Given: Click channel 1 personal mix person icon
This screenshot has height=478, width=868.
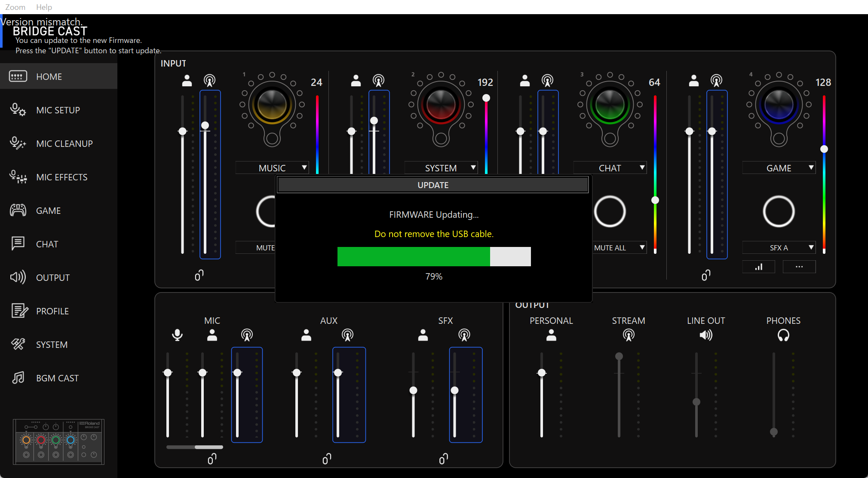Looking at the screenshot, I should [x=187, y=80].
